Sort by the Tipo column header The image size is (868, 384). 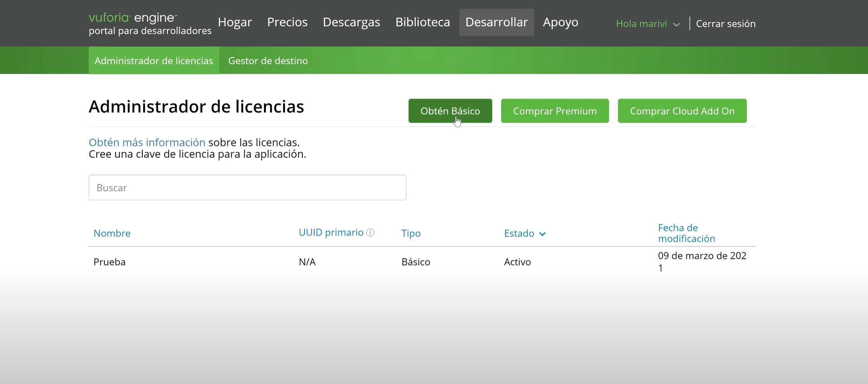(411, 233)
